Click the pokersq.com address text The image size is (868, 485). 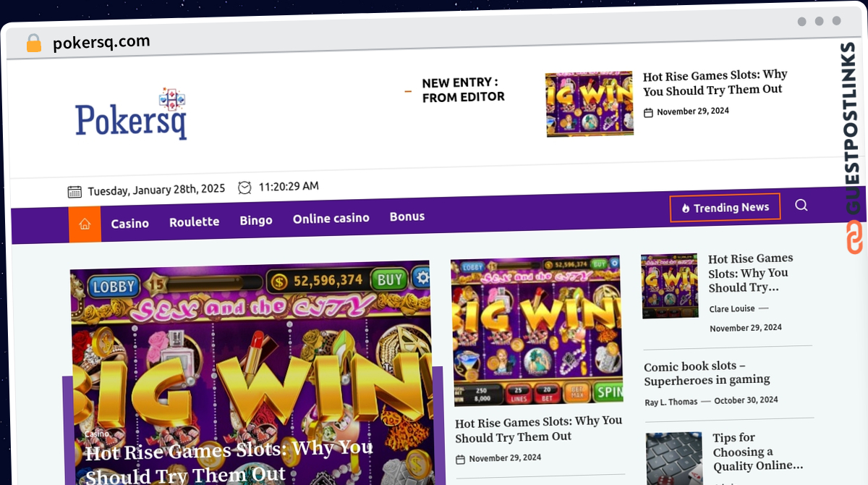coord(101,43)
